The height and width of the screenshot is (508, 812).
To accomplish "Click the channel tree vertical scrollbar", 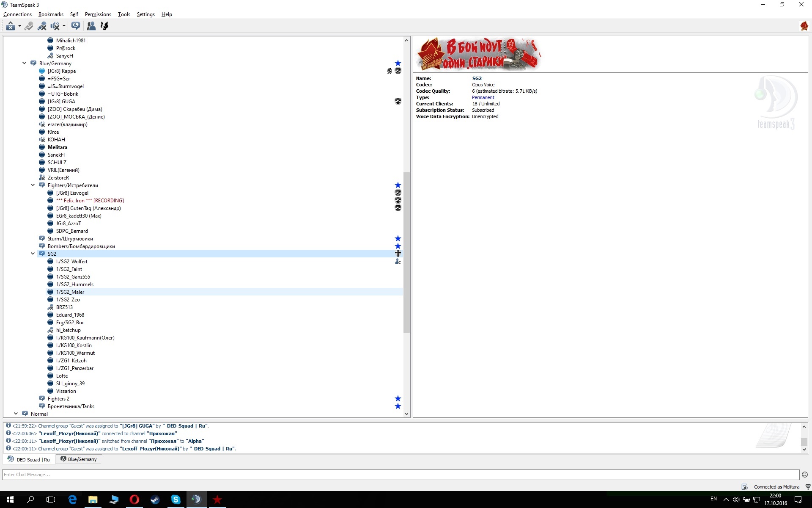I will 406,252.
